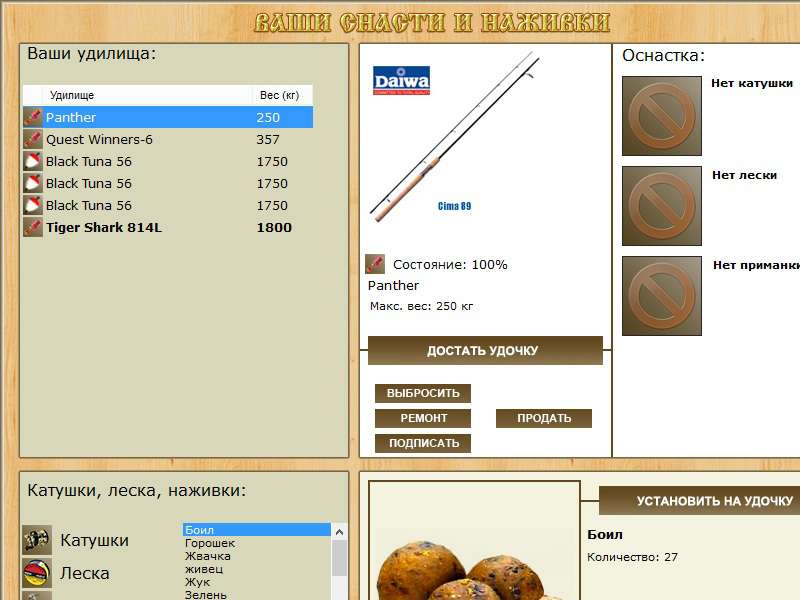Select Горошек in the bait list
This screenshot has height=600, width=800.
(x=257, y=543)
